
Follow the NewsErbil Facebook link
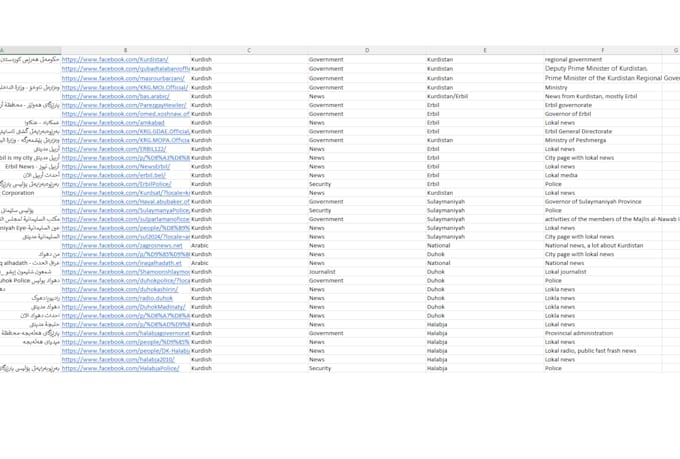116,167
